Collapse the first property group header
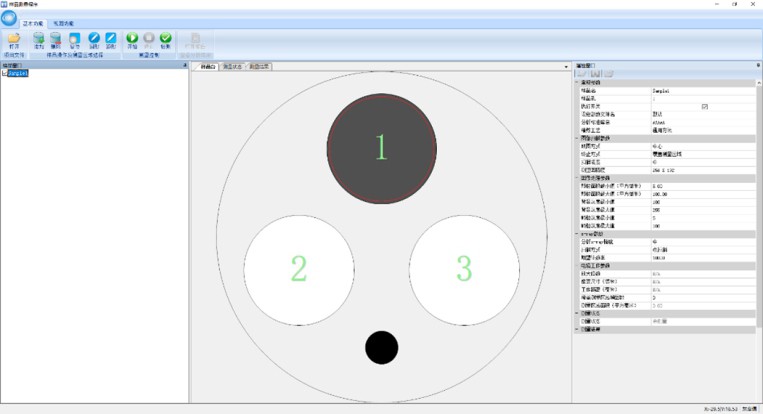Screen dimensions: 763x414 [x=577, y=83]
